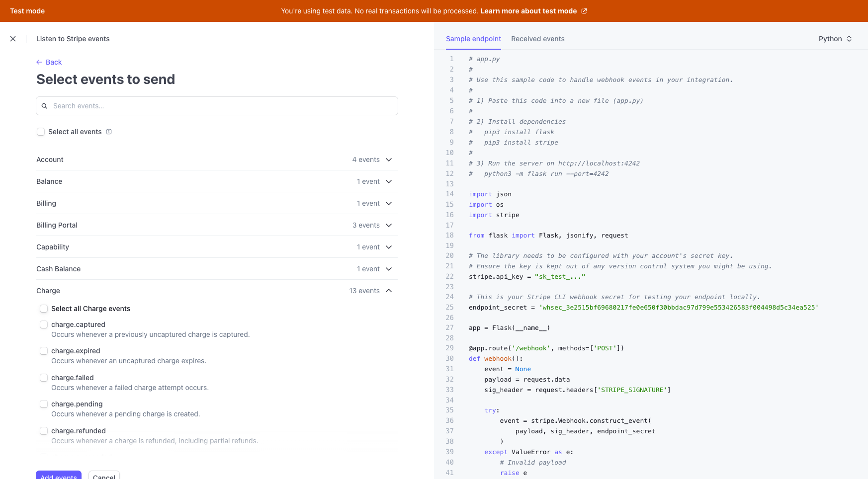Screen dimensions: 868x479
Task: Enable Select all Charge events checkbox
Action: click(44, 309)
